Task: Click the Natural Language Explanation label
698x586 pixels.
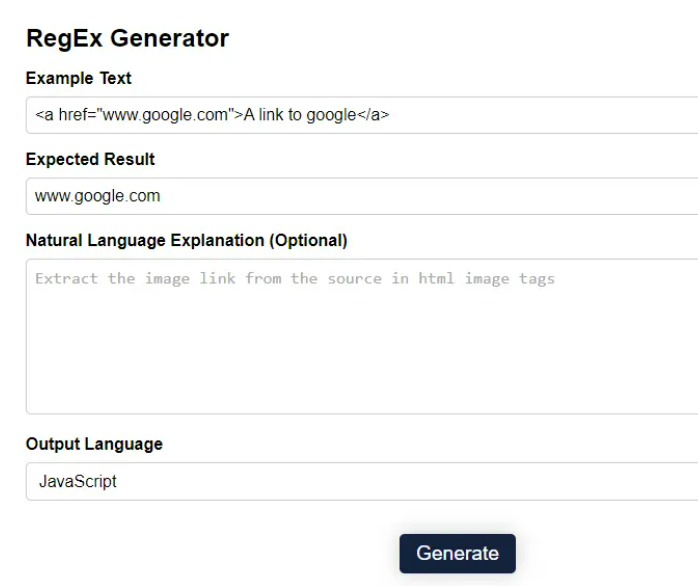Action: [187, 240]
